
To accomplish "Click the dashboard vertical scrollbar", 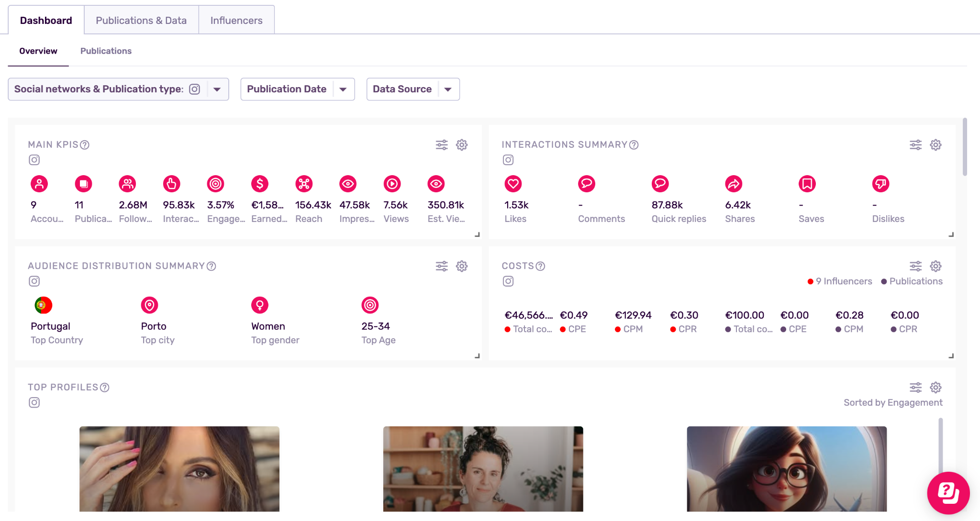I will coord(965,147).
